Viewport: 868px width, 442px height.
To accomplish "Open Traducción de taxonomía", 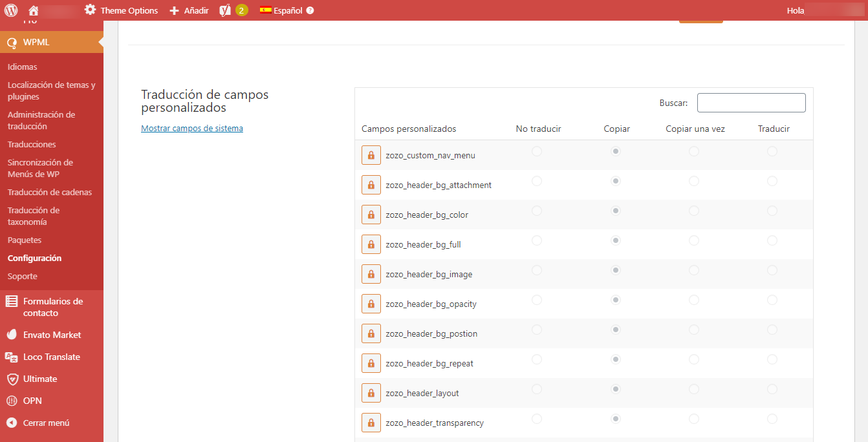I will tap(34, 216).
